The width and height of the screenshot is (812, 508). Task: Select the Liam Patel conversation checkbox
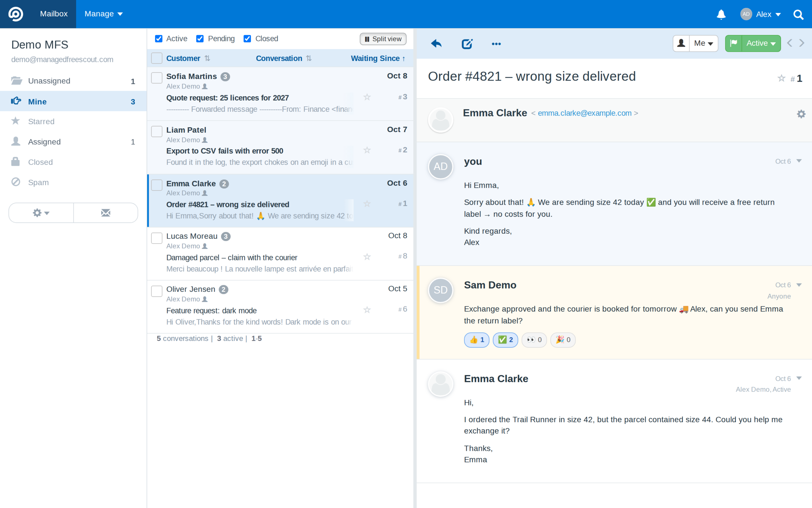157,131
